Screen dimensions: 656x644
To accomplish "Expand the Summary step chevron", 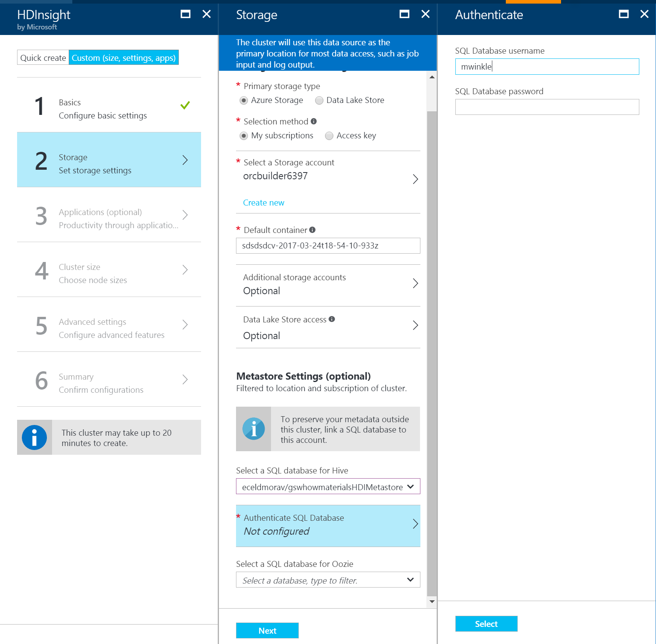I will pyautogui.click(x=185, y=380).
